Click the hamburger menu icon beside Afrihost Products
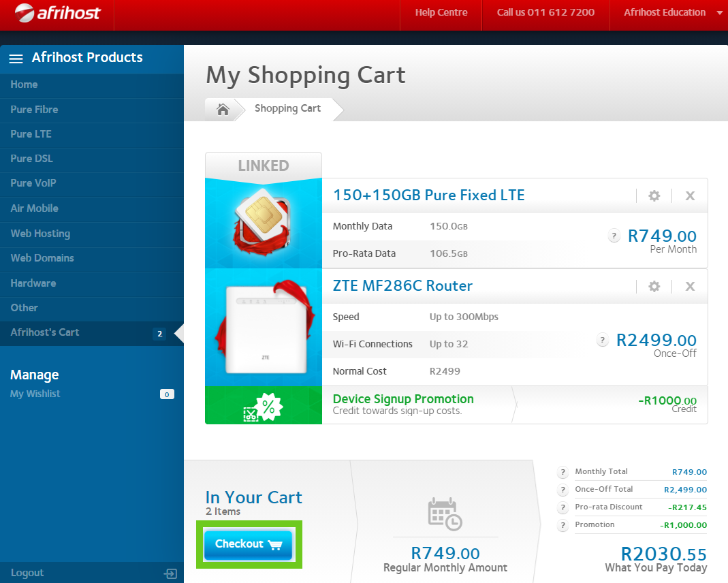The image size is (728, 583). point(16,59)
